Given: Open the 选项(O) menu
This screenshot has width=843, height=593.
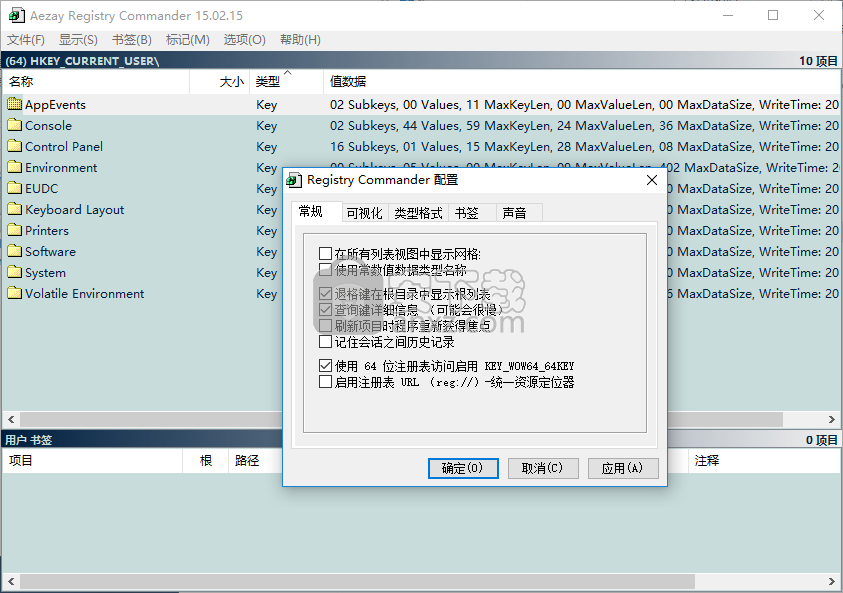Looking at the screenshot, I should tap(245, 40).
